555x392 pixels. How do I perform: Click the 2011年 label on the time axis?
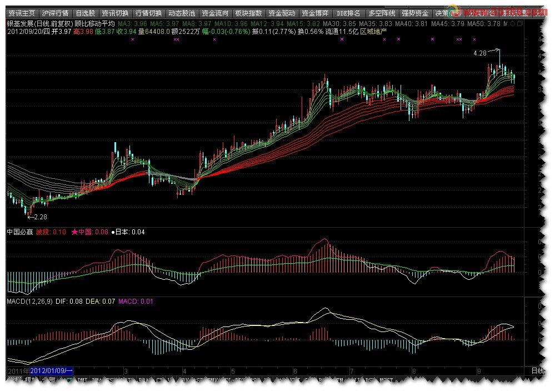click(x=18, y=371)
